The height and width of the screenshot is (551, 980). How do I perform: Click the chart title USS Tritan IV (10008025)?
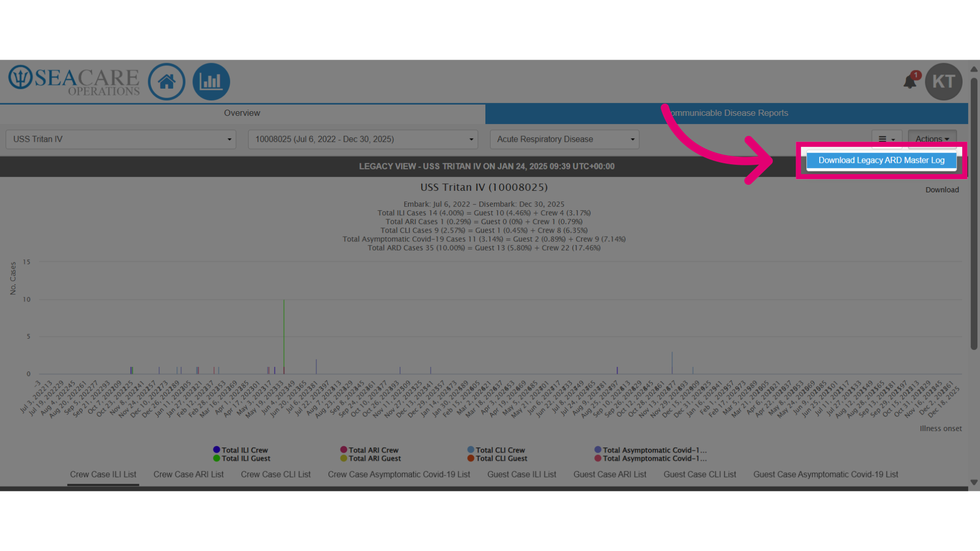pos(484,187)
